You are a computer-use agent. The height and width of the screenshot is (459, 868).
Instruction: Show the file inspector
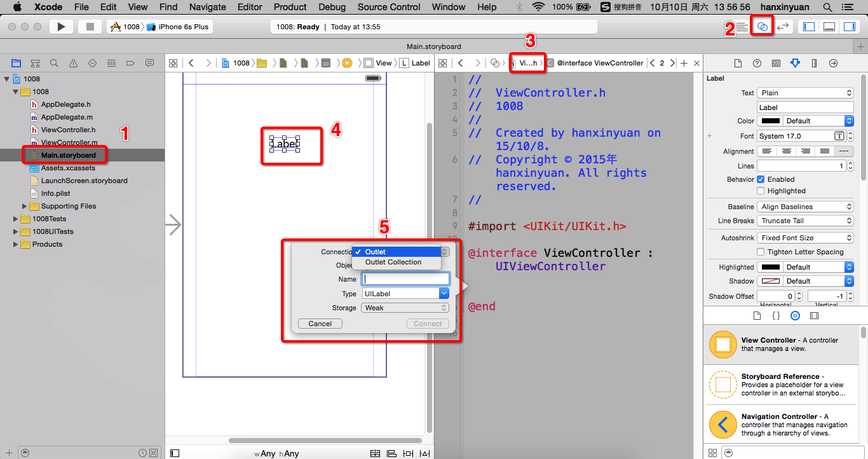738,63
